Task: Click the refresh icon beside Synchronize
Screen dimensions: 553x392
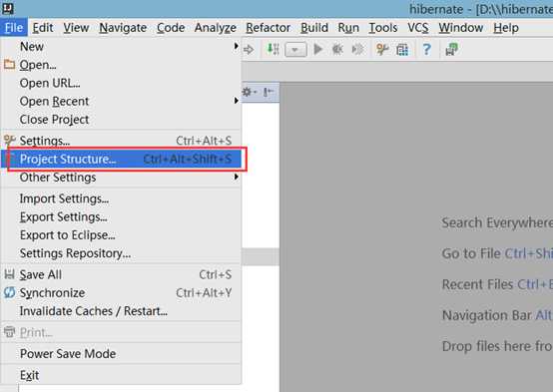Action: (10, 292)
